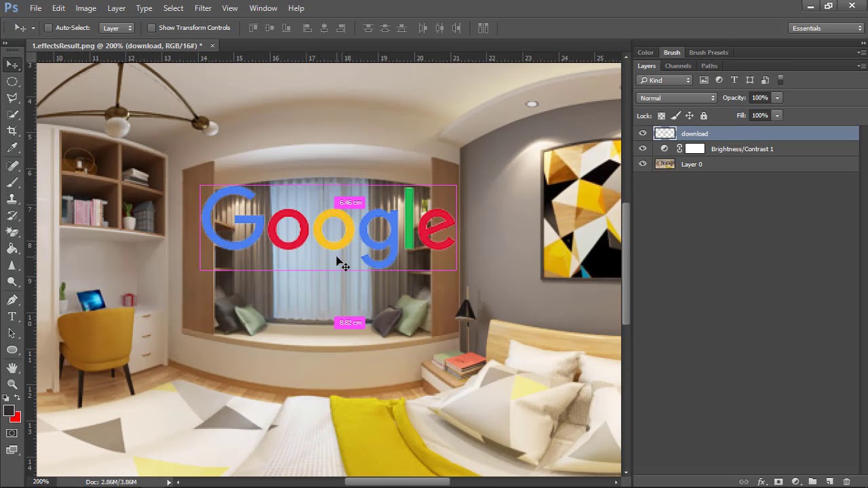Image resolution: width=868 pixels, height=488 pixels.
Task: Filter layers by adjustment layer type
Action: pos(719,80)
